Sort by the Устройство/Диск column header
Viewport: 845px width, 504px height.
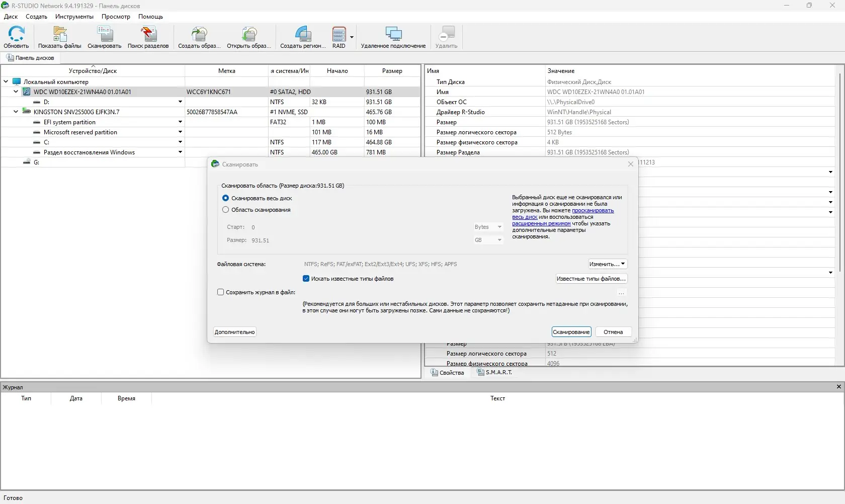[93, 71]
